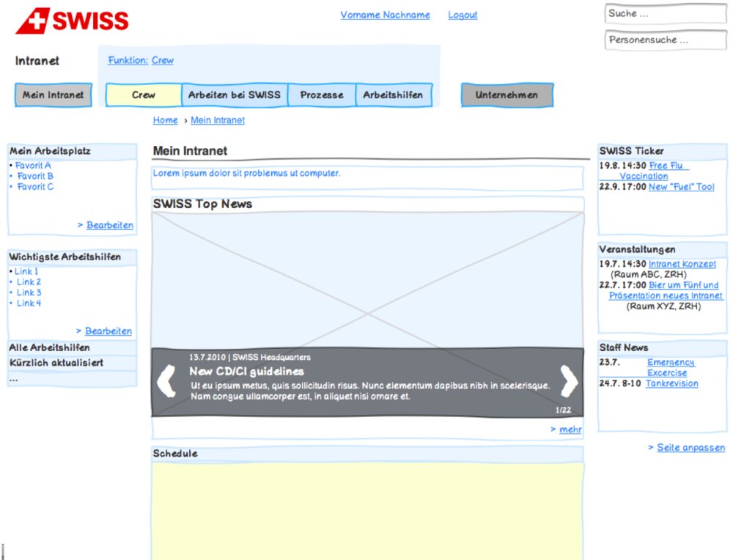Open Favorit A
This screenshot has width=733, height=560.
click(x=33, y=166)
